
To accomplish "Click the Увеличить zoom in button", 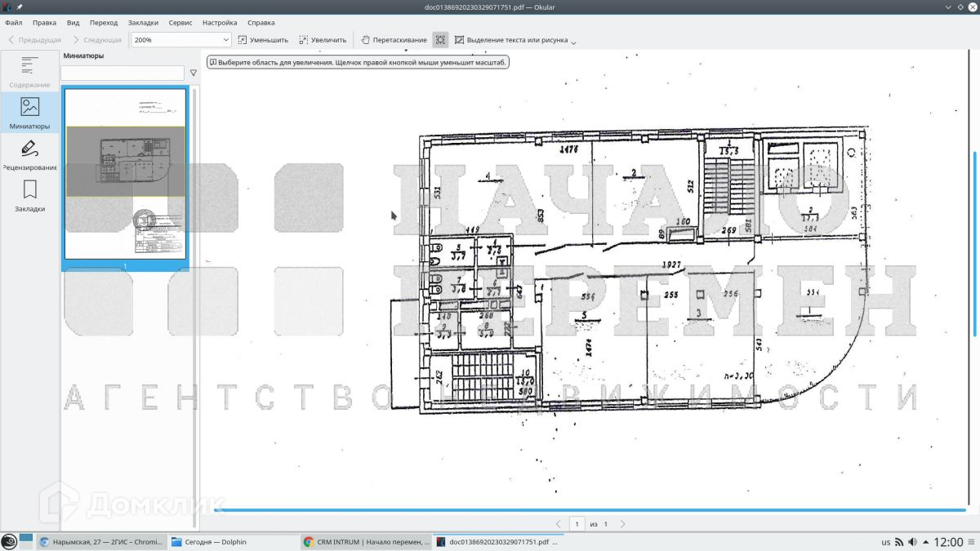I will point(322,39).
